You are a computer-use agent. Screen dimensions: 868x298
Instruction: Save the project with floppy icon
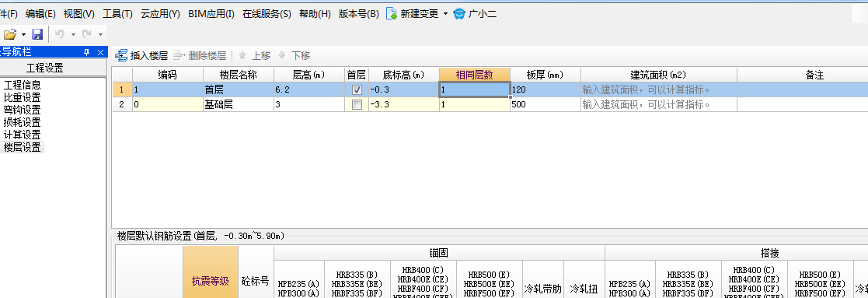[x=37, y=34]
